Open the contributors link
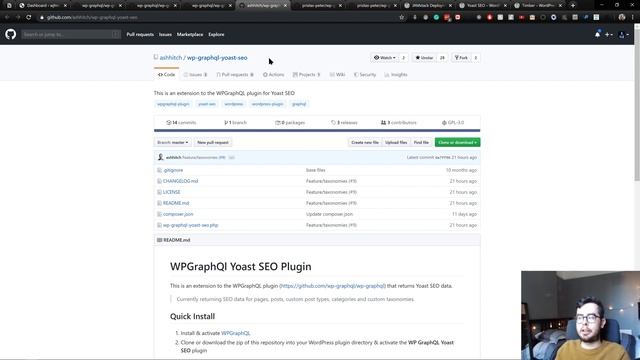The image size is (640, 360). (399, 122)
